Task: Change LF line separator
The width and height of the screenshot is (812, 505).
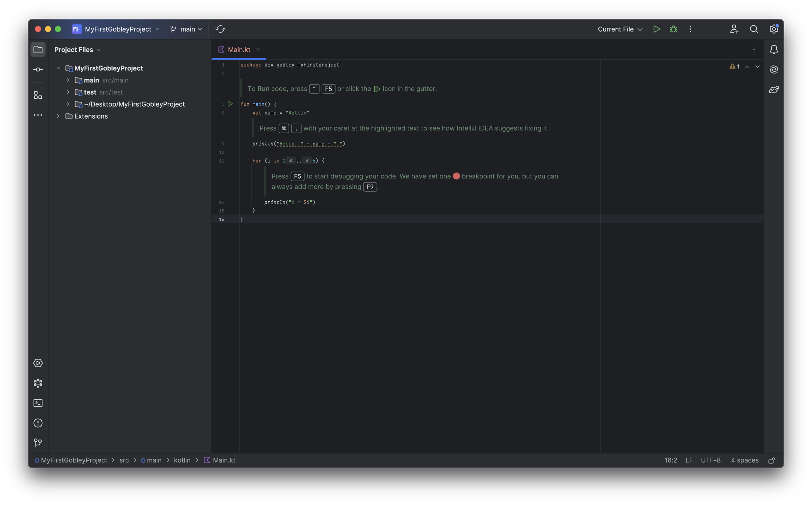Action: click(689, 460)
